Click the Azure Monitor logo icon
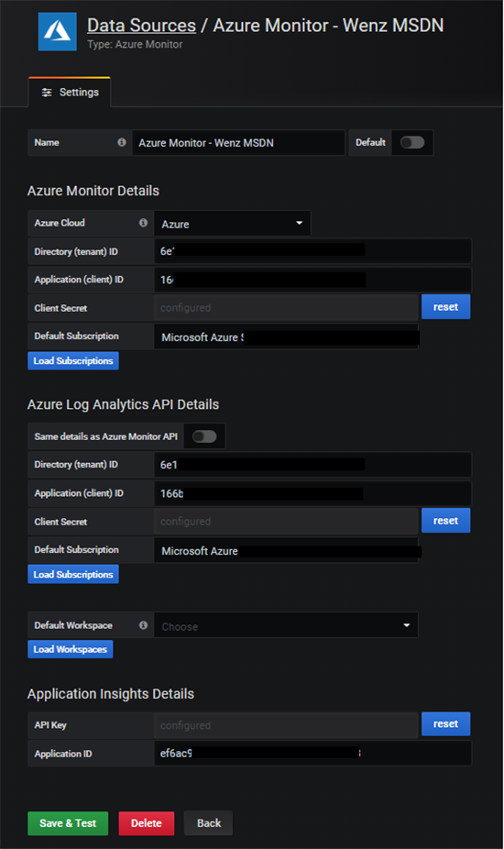 (x=58, y=32)
